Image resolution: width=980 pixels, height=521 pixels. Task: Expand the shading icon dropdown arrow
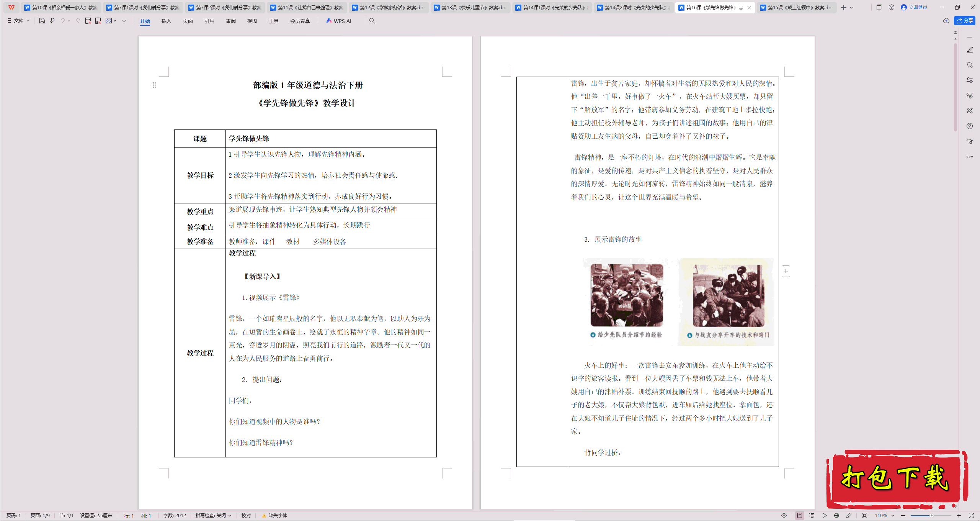(x=115, y=21)
